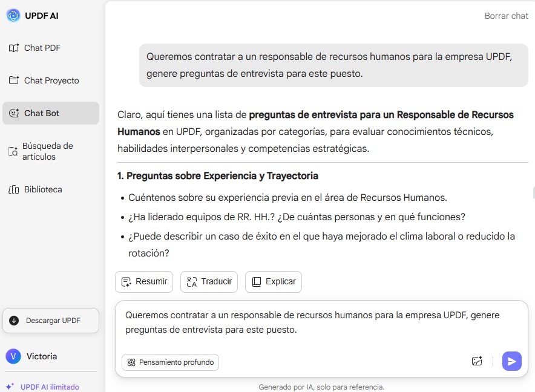
Task: Click the bullet '¿Ha liderado equipos de RR. HH.?'
Action: [x=297, y=217]
